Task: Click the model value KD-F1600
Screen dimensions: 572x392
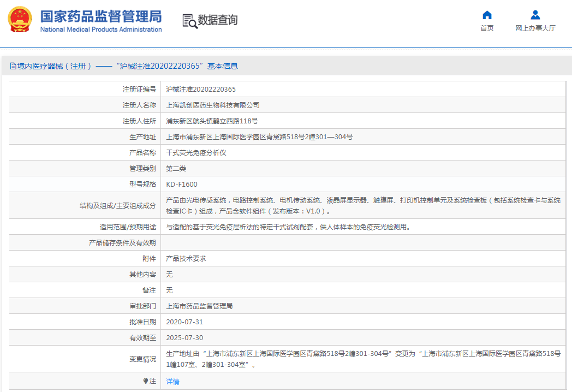Action: click(182, 185)
